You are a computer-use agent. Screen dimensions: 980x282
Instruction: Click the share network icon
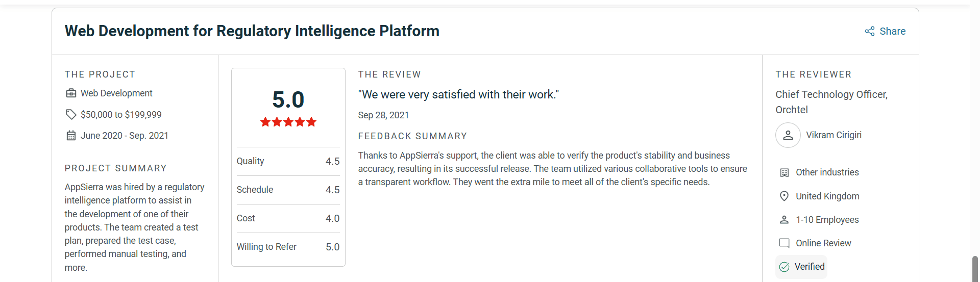[870, 31]
